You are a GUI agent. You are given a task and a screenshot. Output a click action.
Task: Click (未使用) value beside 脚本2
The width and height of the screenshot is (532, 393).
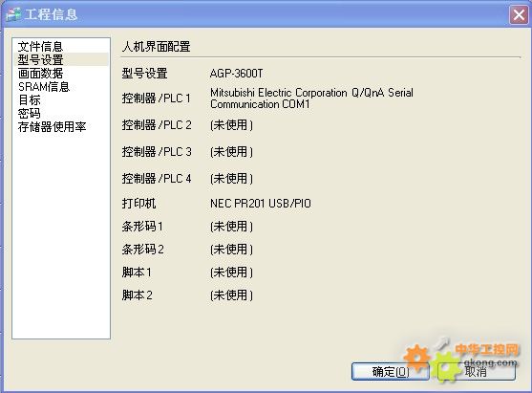pos(231,295)
